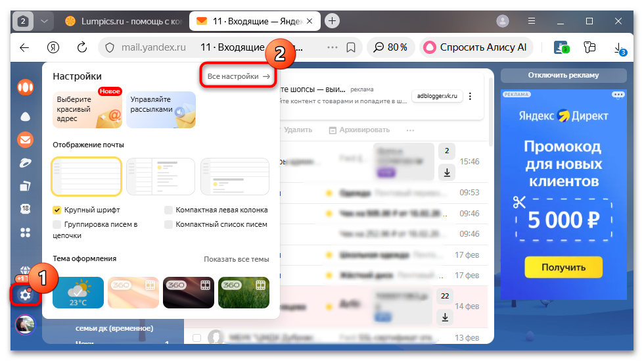Viewport: 644px width, 361px height.
Task: Open the 'Все настройки' link
Action: coord(238,76)
